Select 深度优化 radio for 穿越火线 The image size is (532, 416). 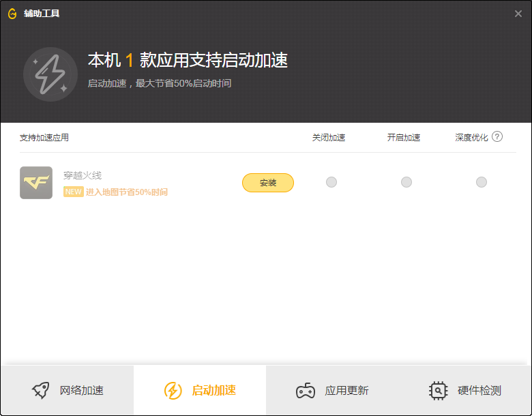coord(482,182)
